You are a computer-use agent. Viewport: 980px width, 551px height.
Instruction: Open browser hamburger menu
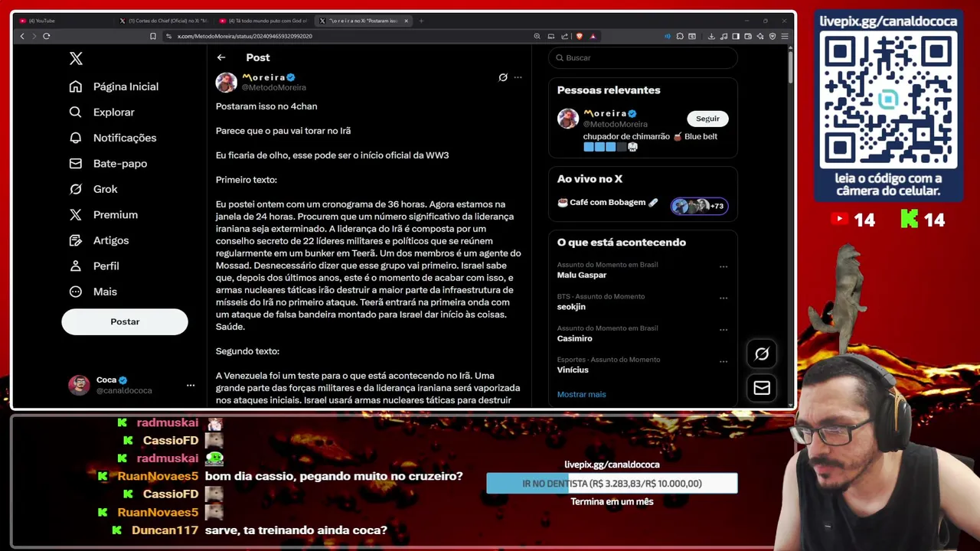click(x=785, y=36)
